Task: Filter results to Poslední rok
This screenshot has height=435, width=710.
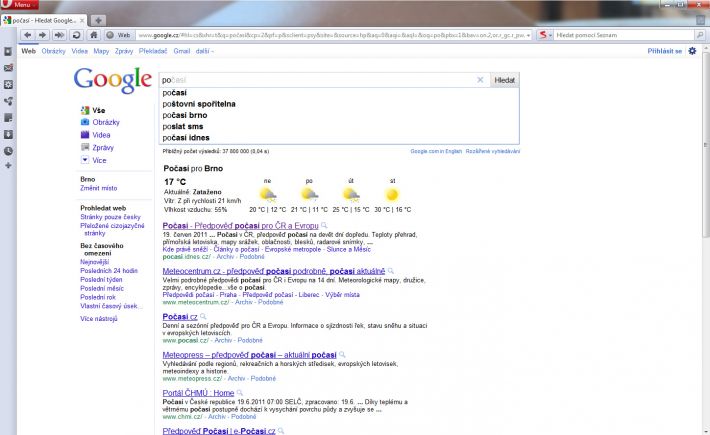Action: (98, 297)
